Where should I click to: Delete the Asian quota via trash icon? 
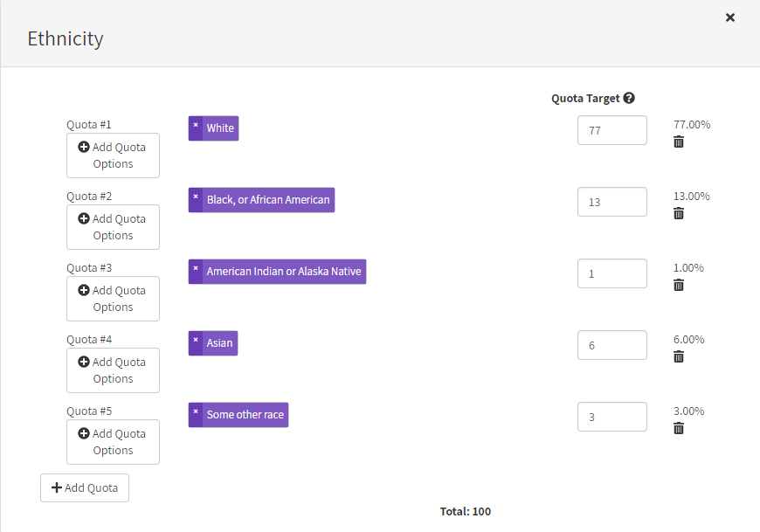point(679,356)
